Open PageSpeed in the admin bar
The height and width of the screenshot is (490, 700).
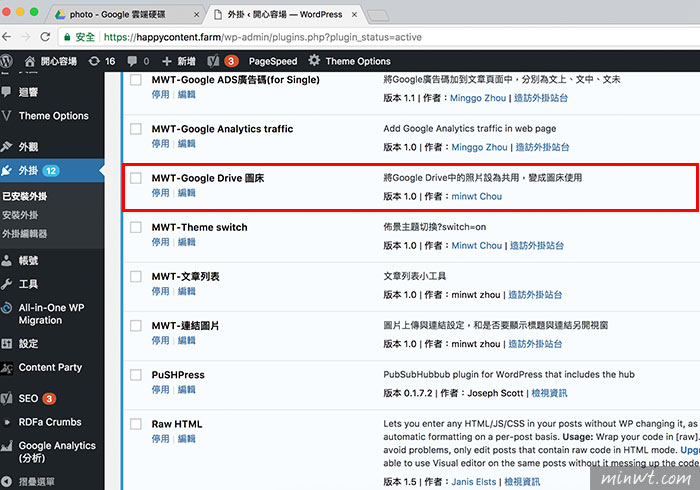[273, 61]
